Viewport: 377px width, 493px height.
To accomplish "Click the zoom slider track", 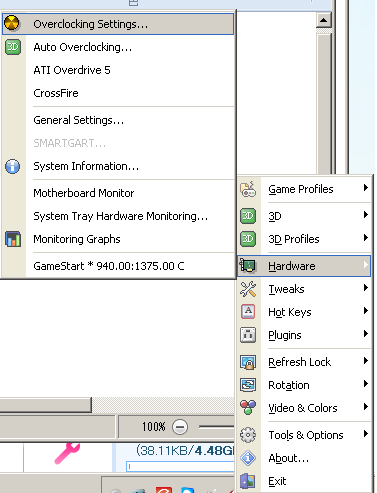I will [217, 427].
